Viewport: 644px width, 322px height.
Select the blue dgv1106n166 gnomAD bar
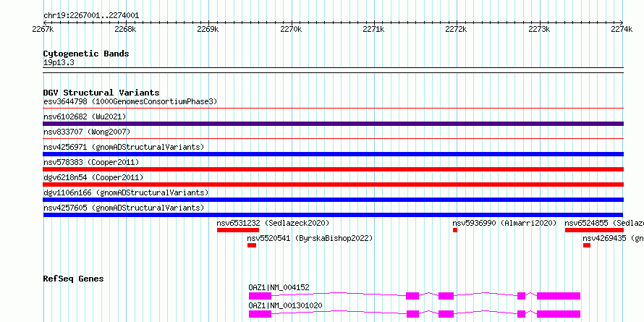pyautogui.click(x=333, y=200)
